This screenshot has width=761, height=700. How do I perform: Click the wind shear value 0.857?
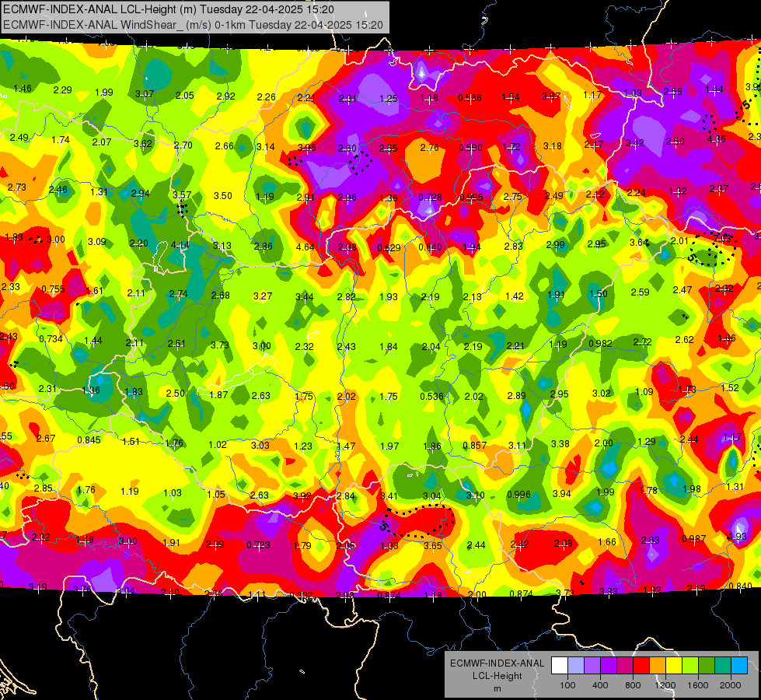pyautogui.click(x=475, y=446)
